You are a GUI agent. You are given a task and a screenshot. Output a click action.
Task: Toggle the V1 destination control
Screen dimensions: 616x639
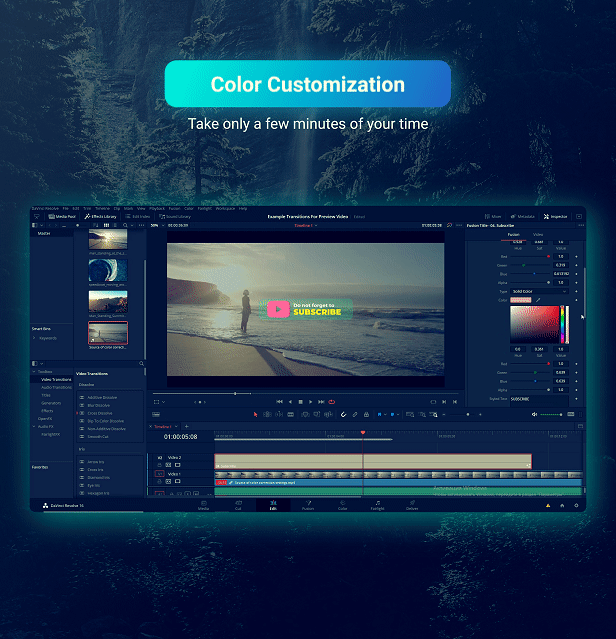[160, 474]
